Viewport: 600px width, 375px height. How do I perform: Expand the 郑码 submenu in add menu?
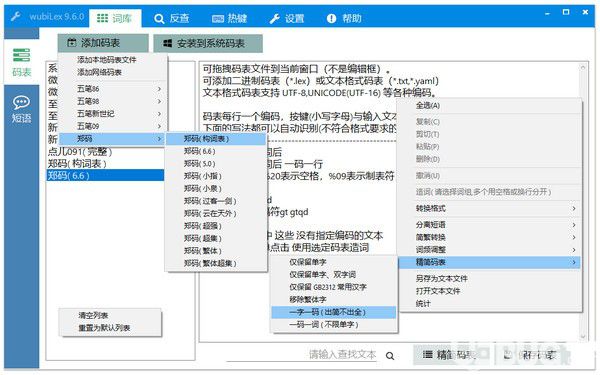(112, 139)
